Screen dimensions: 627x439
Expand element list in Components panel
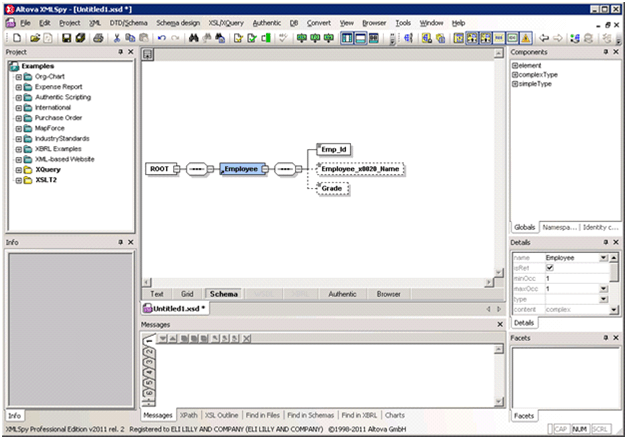[515, 66]
